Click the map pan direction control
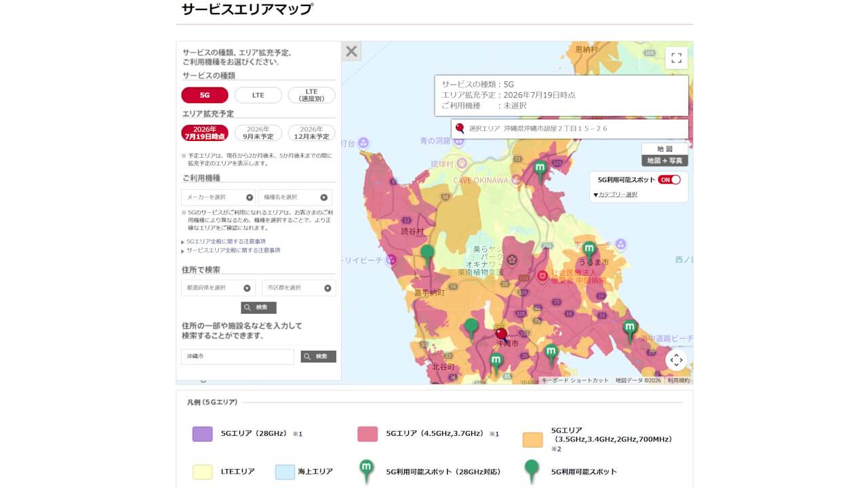Viewport: 868px width, 488px height. click(x=676, y=360)
